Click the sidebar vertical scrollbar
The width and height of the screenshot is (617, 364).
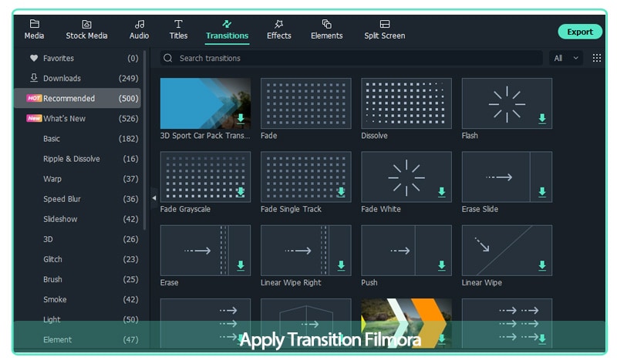pos(145,140)
